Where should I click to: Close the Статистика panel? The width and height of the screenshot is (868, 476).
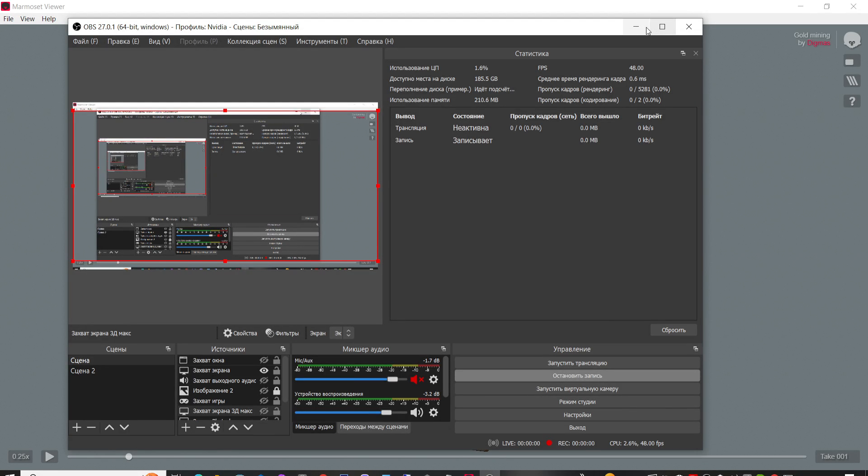coord(696,53)
